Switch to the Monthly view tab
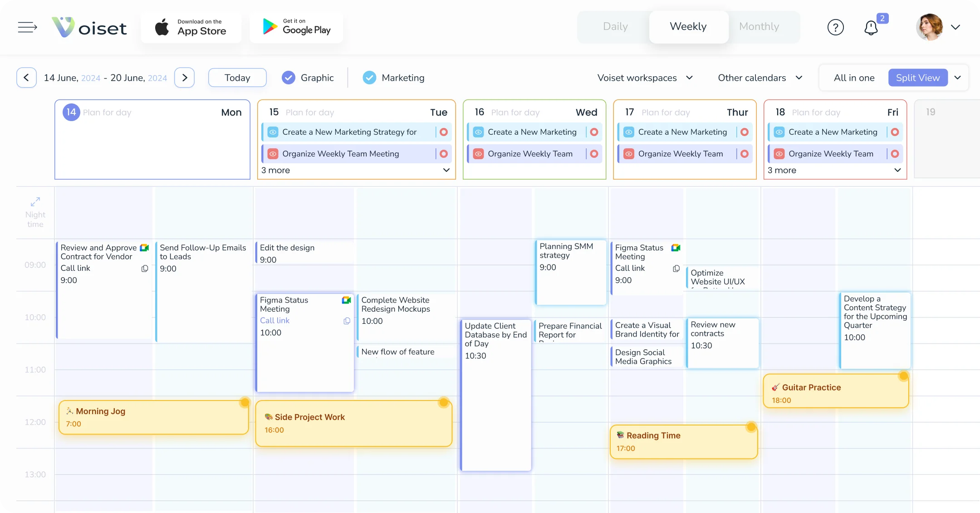The width and height of the screenshot is (980, 513). pos(759,26)
